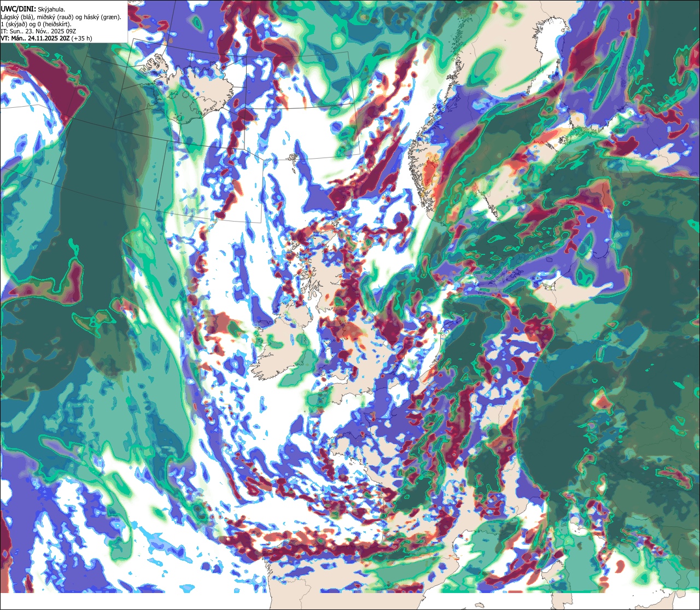Click the text "1 (skýjað) og 0 (heiðskírt)."
Screen dimensions: 700x610
(36, 24)
